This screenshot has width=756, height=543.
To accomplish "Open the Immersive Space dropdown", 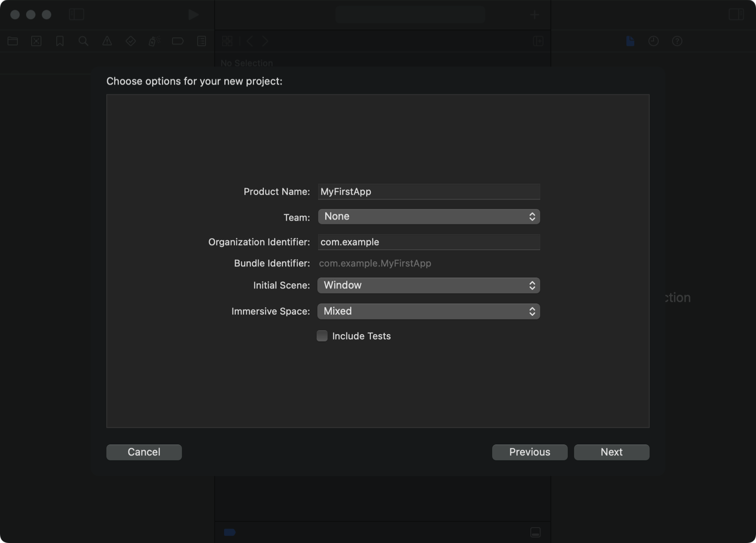I will [x=428, y=311].
